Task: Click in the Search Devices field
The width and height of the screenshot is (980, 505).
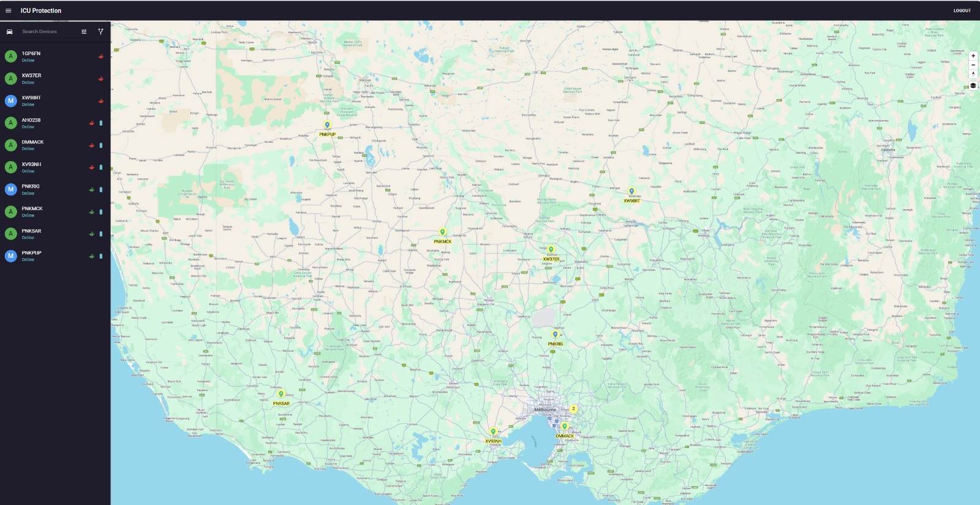Action: coord(49,32)
